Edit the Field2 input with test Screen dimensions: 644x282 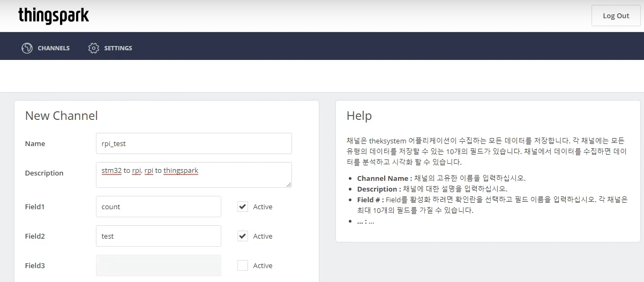click(158, 236)
